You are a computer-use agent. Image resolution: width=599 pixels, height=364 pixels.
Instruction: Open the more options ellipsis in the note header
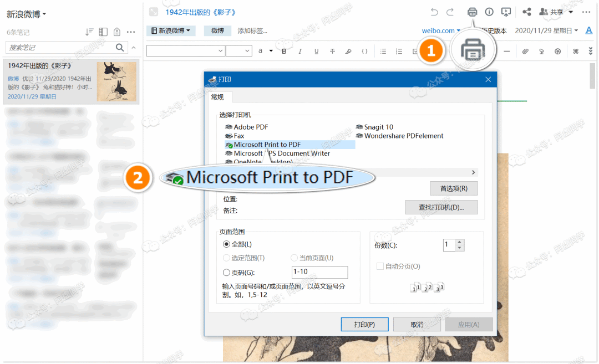(x=586, y=12)
